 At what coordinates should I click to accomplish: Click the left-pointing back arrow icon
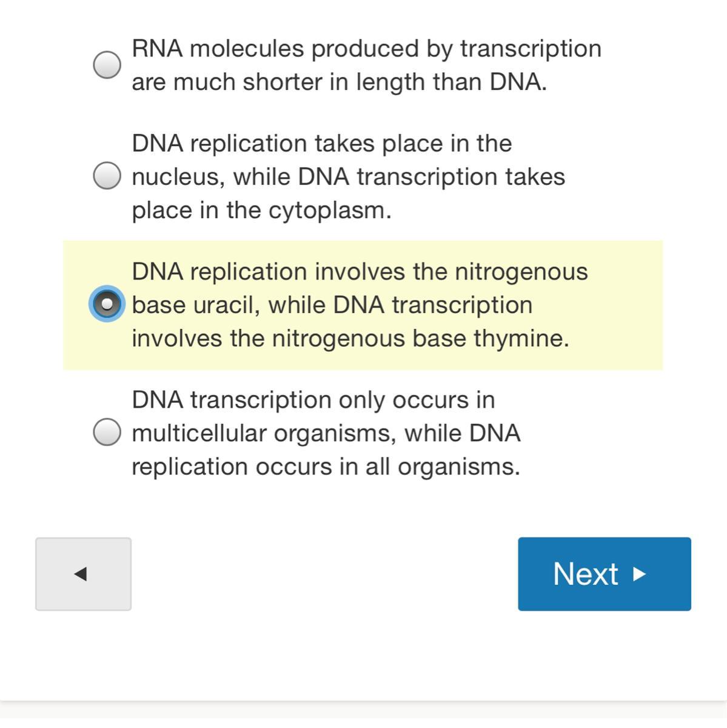pos(81,574)
